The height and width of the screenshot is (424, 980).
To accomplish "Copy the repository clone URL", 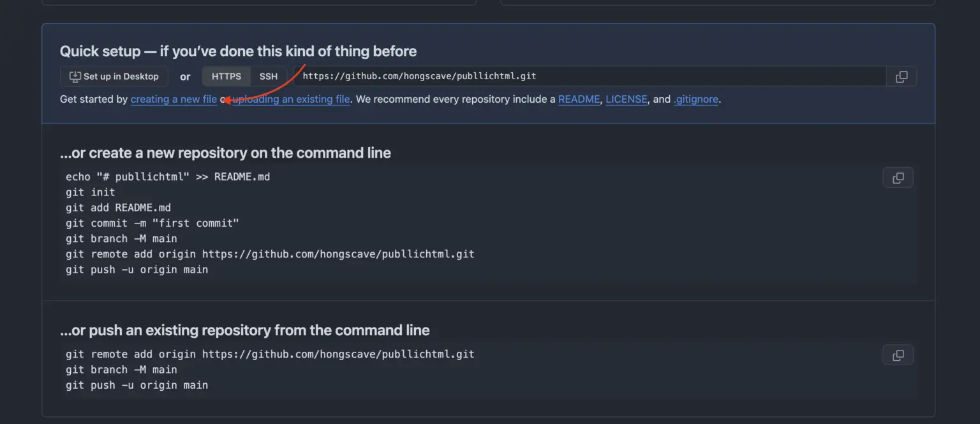I will 901,76.
